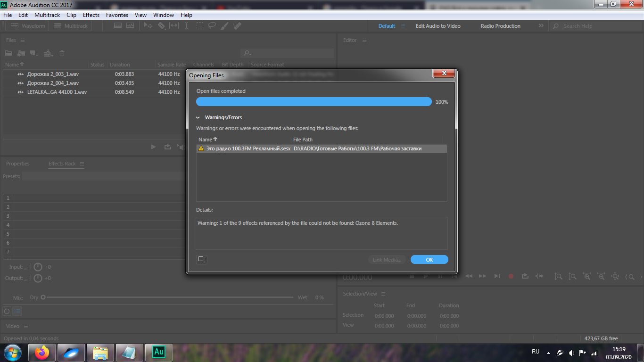Sort the dialog list by File Path
The height and width of the screenshot is (362, 644).
(303, 140)
